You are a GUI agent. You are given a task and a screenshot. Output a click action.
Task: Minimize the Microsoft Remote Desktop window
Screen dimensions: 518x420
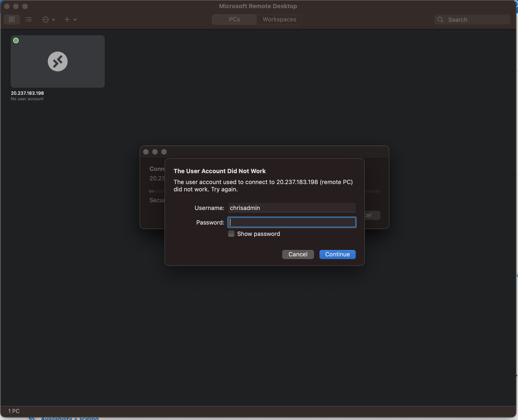(16, 6)
